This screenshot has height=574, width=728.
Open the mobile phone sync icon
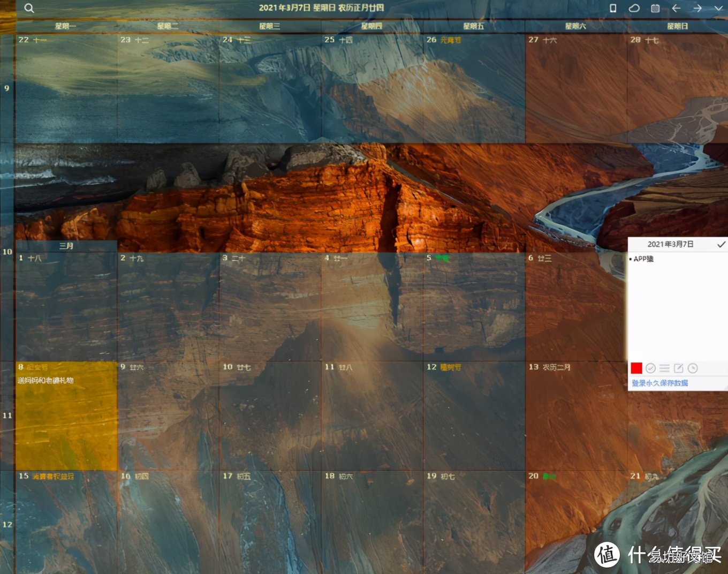pyautogui.click(x=613, y=8)
